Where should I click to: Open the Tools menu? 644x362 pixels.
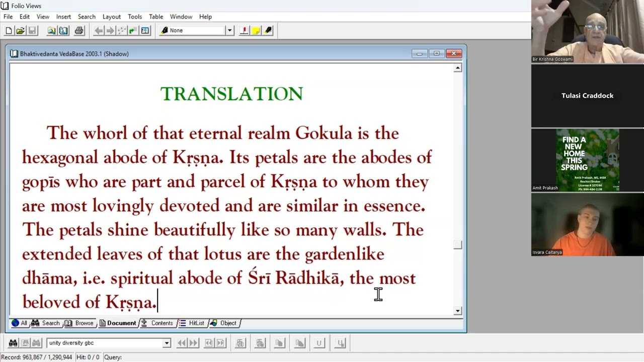(x=135, y=17)
